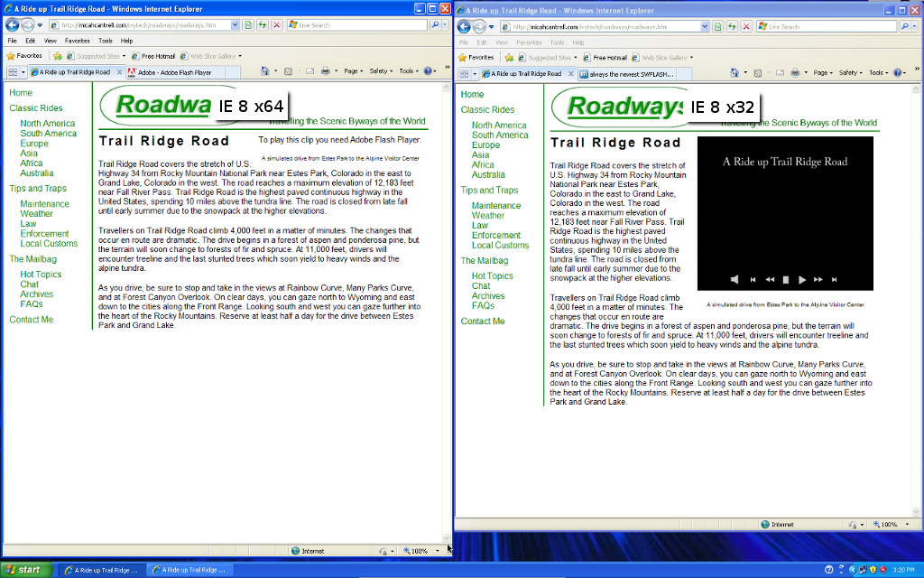Click Refresh icon in right window address bar
This screenshot has height=578, width=924.
point(732,27)
